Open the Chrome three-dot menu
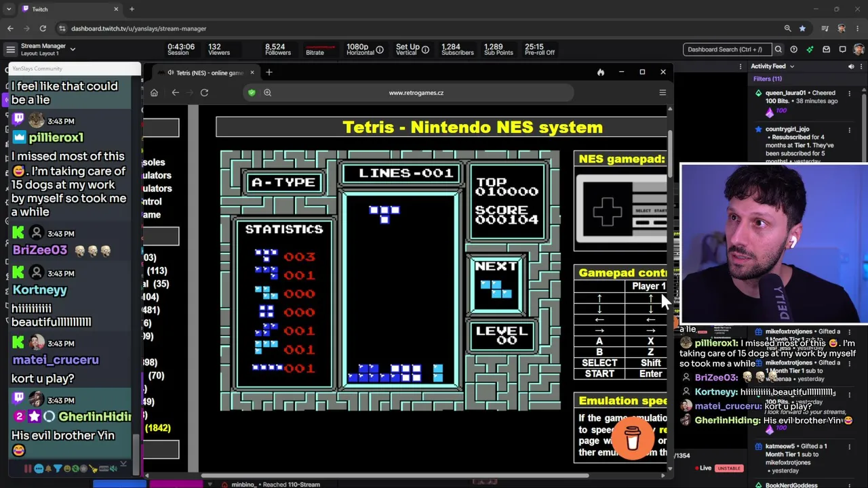Screen dimensions: 868x488 click(858, 28)
